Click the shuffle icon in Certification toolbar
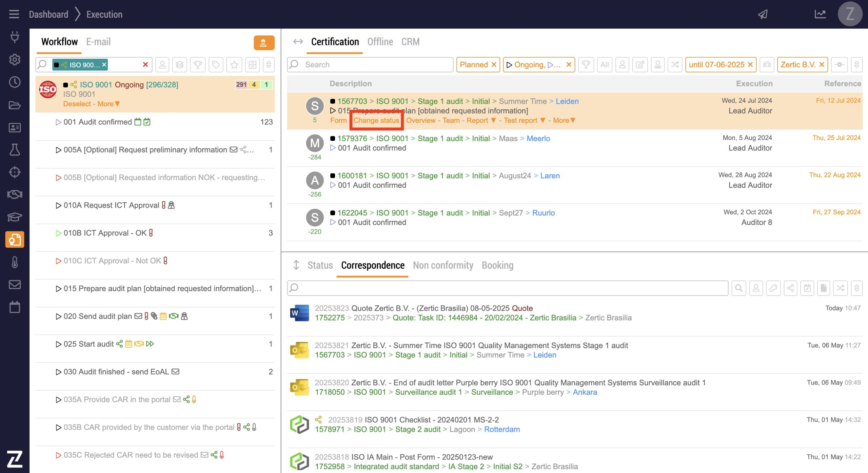 [675, 65]
